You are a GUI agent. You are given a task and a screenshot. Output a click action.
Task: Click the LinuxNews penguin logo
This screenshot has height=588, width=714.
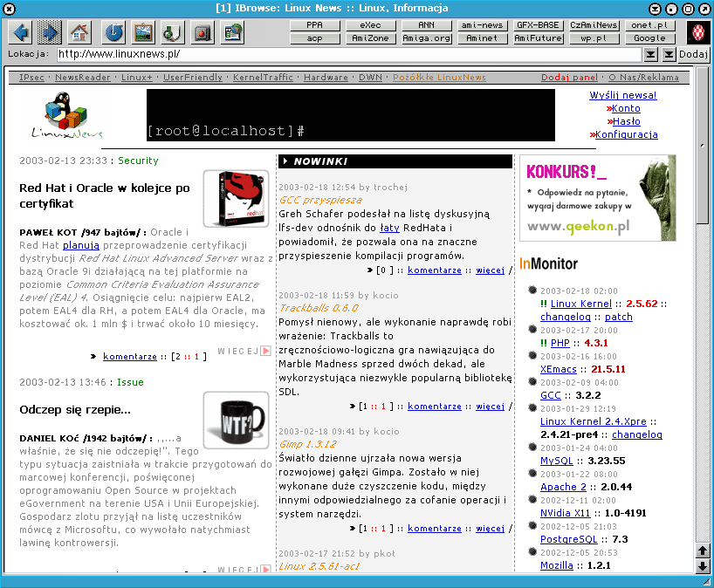66,114
